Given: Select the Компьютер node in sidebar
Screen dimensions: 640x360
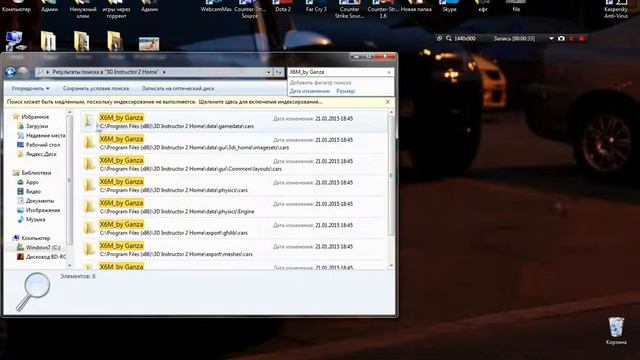Looking at the screenshot, I should (31, 238).
